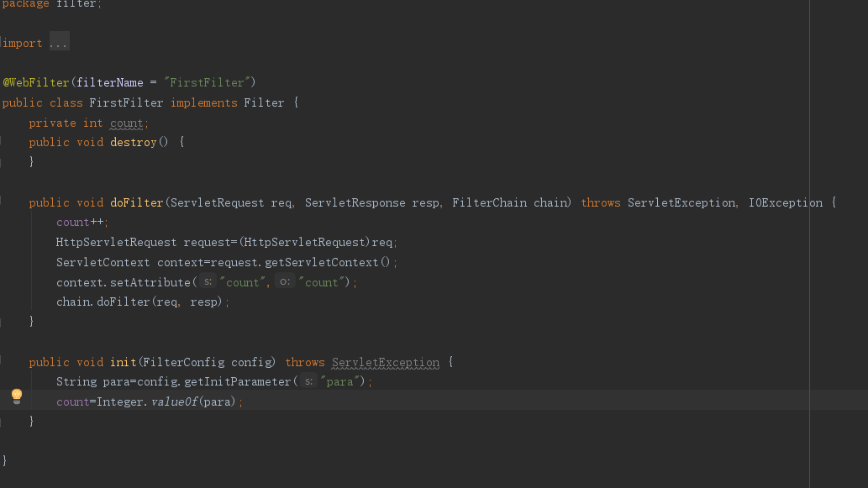Collapse destroy() method using gutter fold marker
868x488 pixels.
pos(1,142)
